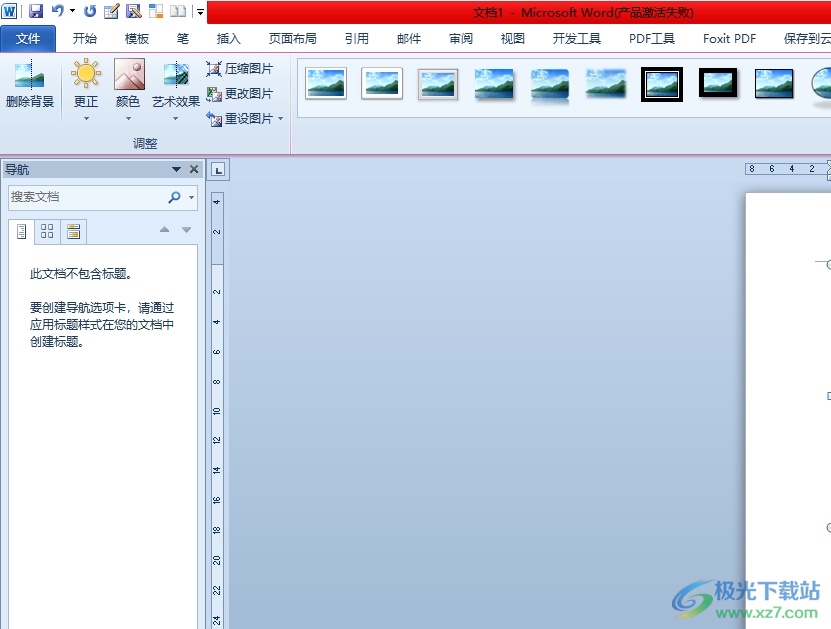Click 重设图片 reset picture
The width and height of the screenshot is (831, 629).
coord(240,119)
